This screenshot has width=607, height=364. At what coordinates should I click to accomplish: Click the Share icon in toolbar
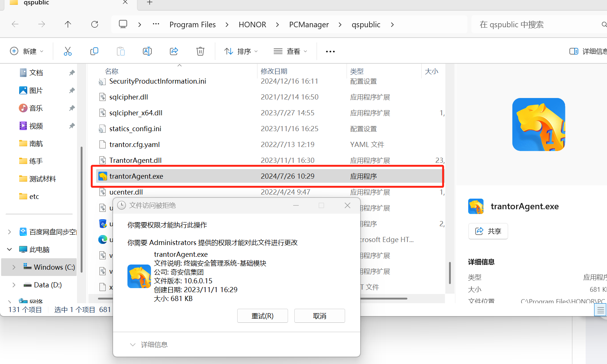coord(174,51)
